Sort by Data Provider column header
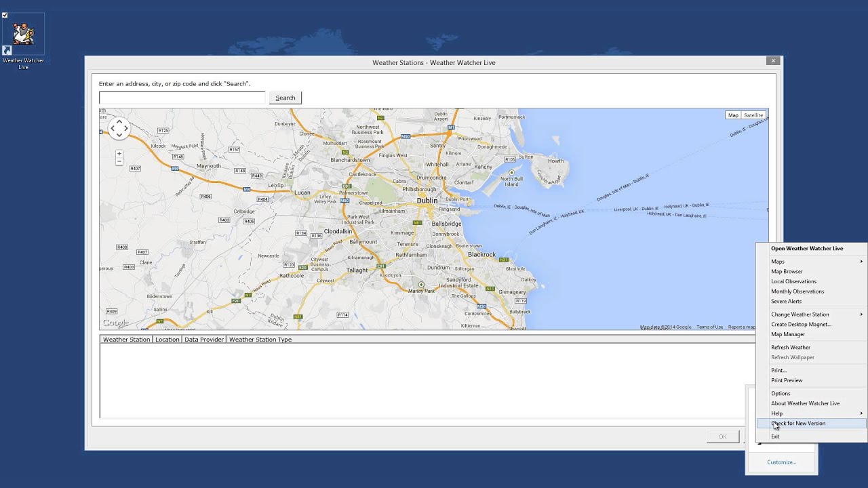This screenshot has width=868, height=488. (x=204, y=339)
